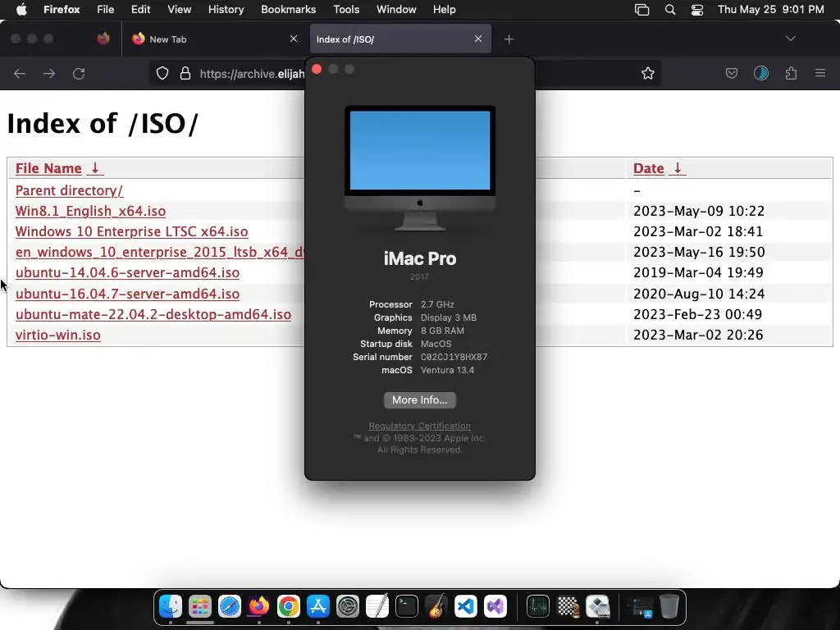Open Visual Studio (purple) from the Dock
The width and height of the screenshot is (840, 630).
495,606
